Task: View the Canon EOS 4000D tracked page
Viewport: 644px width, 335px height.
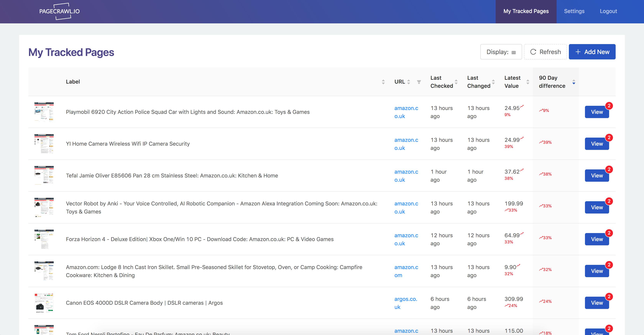Action: (x=597, y=303)
